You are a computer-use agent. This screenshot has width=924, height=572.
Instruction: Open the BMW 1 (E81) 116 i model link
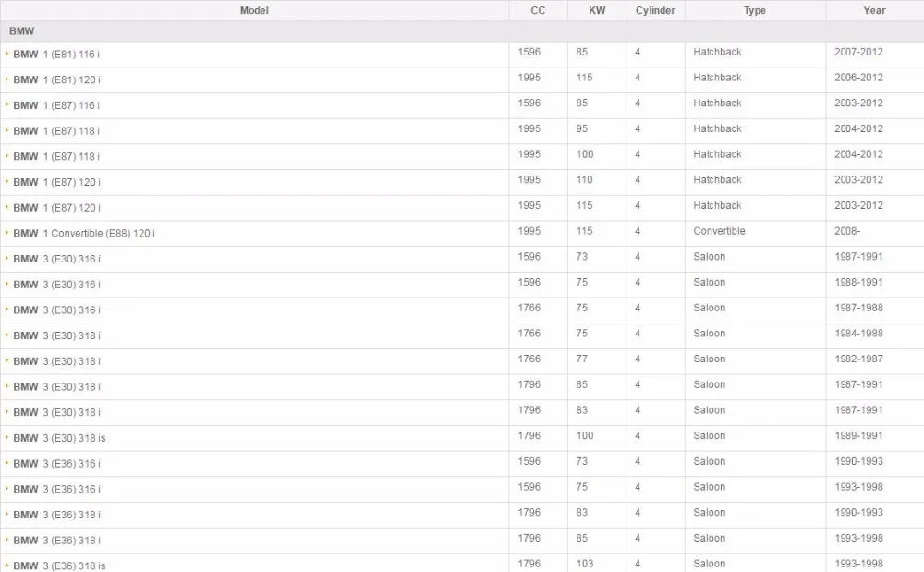[x=56, y=55]
